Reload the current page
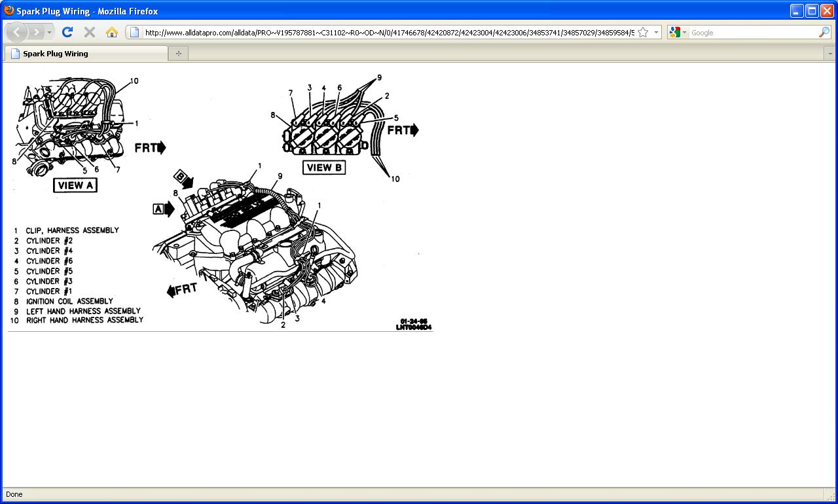The image size is (838, 504). (x=67, y=32)
